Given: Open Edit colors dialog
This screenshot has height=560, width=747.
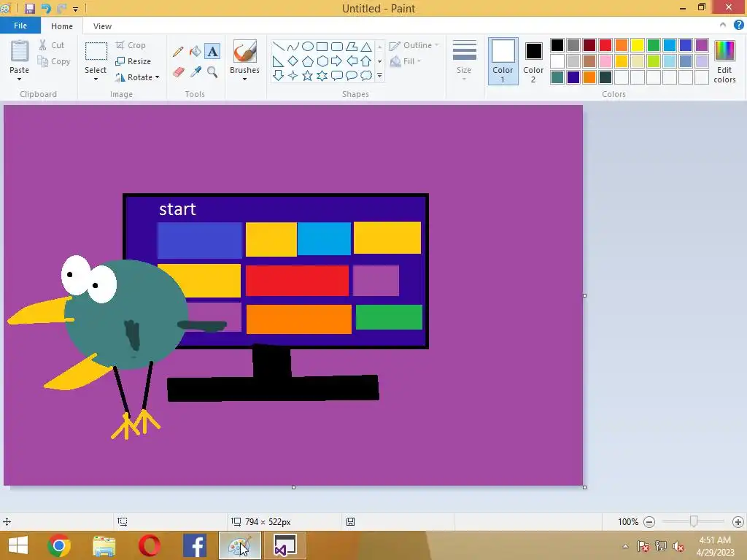Looking at the screenshot, I should point(724,62).
